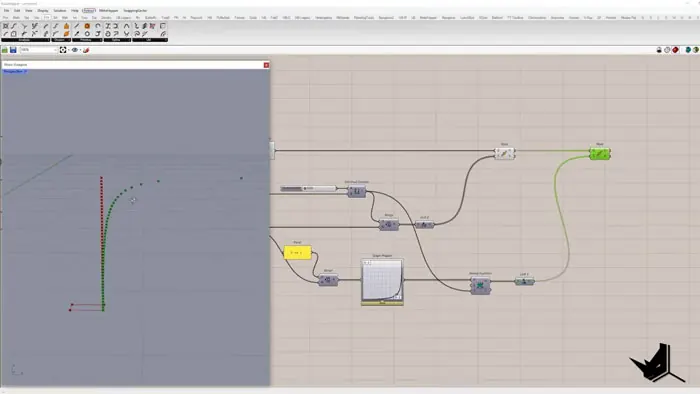Switch to the Math component tab
Viewport: 700px width, 394px height.
(16, 18)
